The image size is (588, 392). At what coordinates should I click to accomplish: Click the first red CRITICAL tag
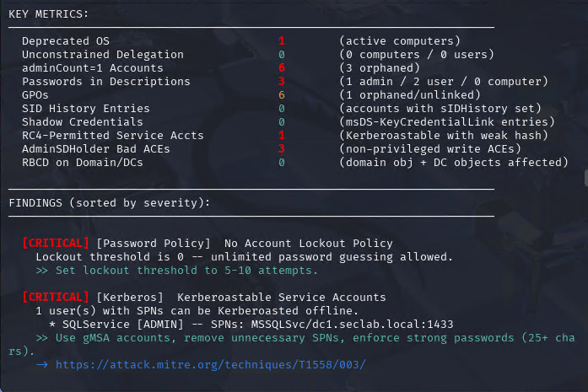pos(56,243)
